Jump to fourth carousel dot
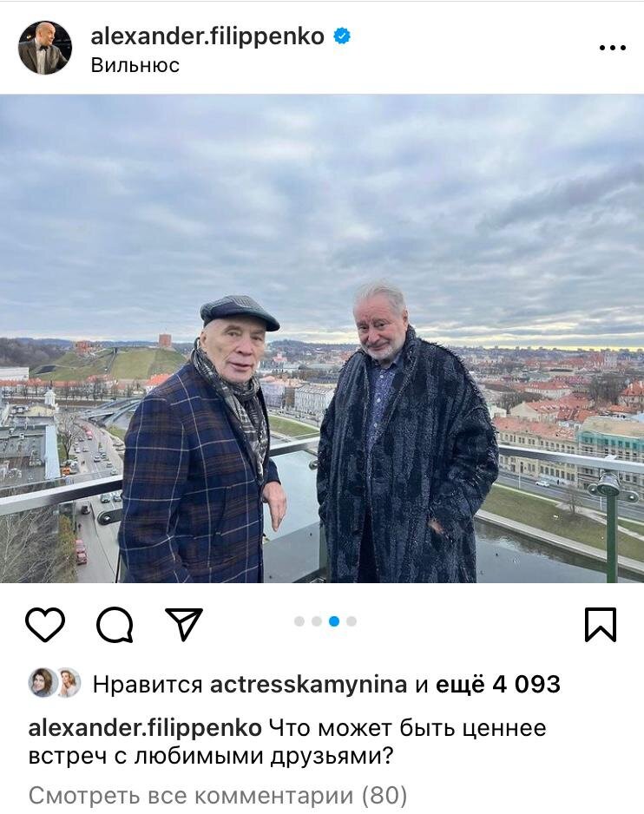The image size is (644, 814). pos(352,621)
